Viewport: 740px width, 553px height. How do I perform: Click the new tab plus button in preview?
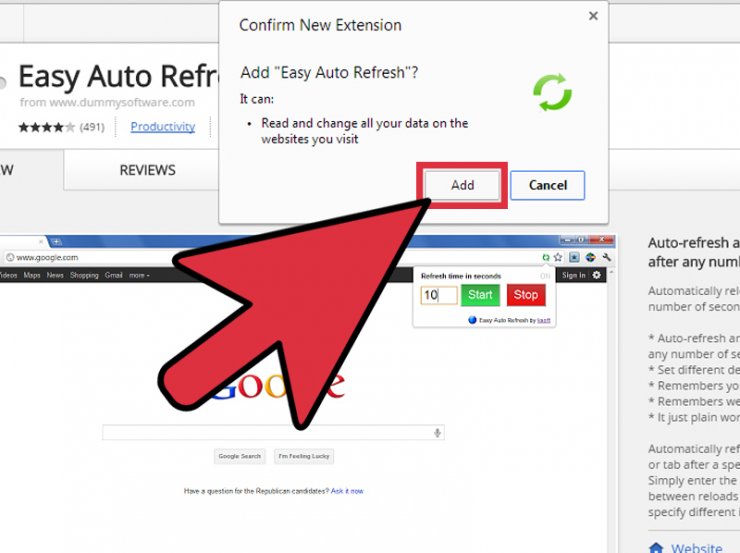pyautogui.click(x=56, y=242)
